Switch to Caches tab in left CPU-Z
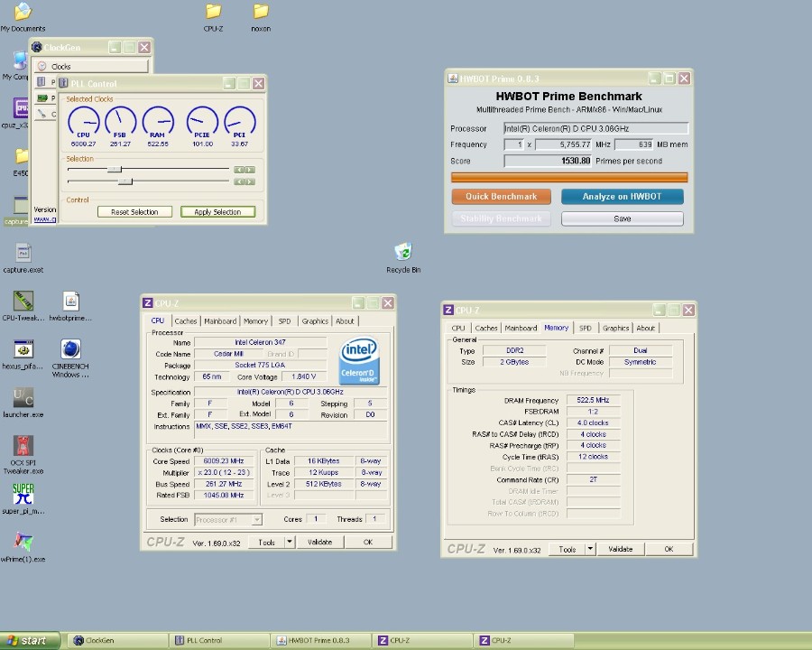 click(185, 321)
